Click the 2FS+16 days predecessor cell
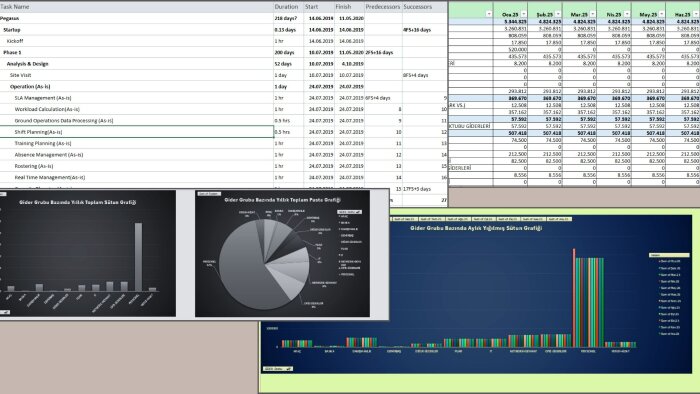Viewport: 700px width, 394px height. [x=383, y=52]
